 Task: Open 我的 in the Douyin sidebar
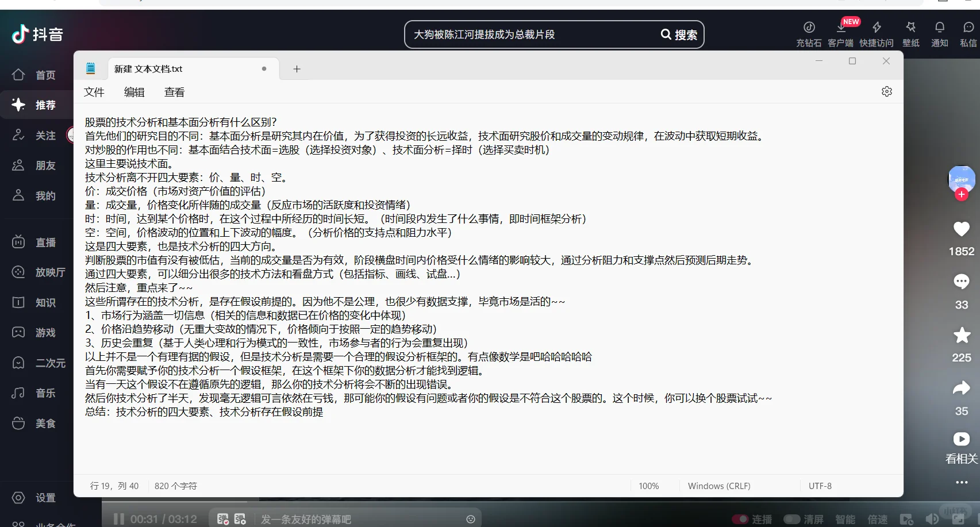click(x=34, y=196)
